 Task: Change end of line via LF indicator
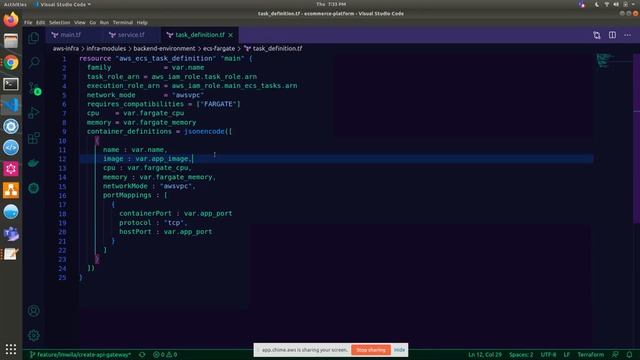(567, 355)
